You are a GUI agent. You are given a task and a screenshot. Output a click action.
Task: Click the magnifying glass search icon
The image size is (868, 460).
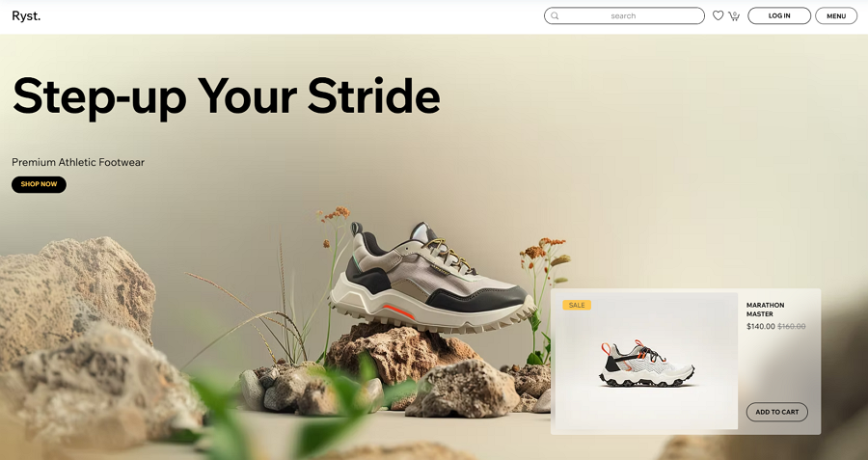point(555,16)
